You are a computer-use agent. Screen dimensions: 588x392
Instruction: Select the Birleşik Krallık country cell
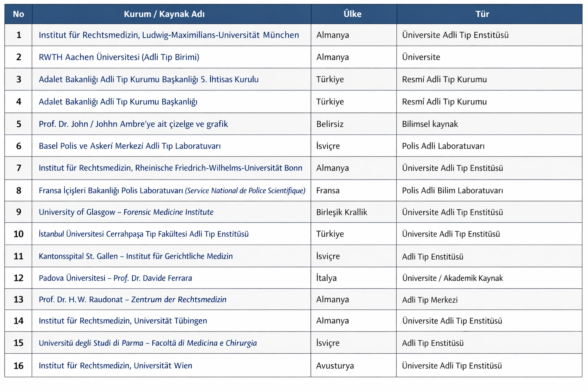[x=341, y=212]
